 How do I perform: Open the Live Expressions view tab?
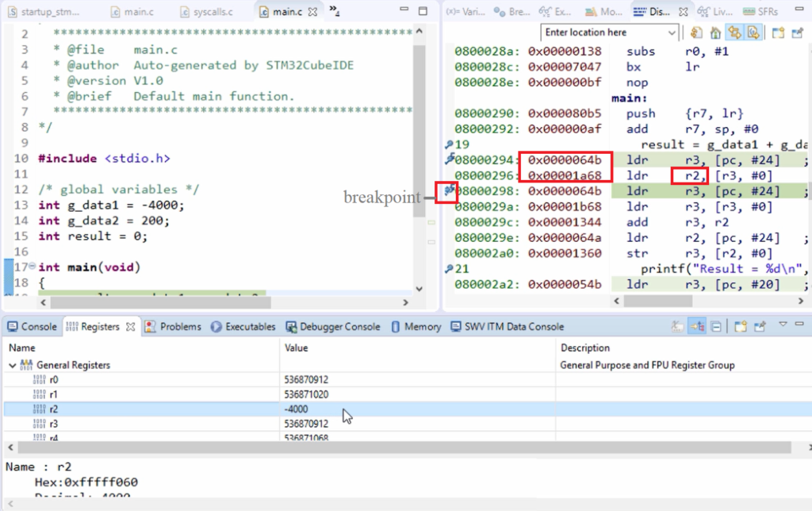click(x=715, y=11)
